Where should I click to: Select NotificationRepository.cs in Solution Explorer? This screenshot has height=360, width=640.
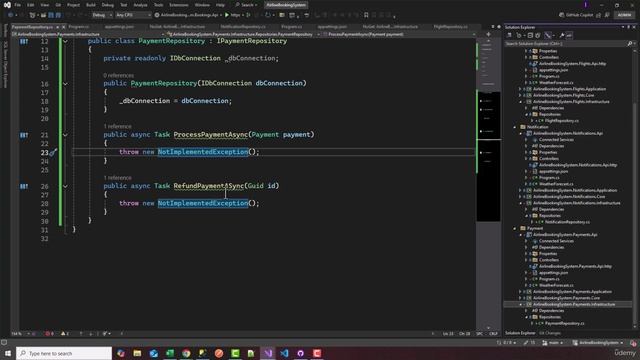click(567, 222)
